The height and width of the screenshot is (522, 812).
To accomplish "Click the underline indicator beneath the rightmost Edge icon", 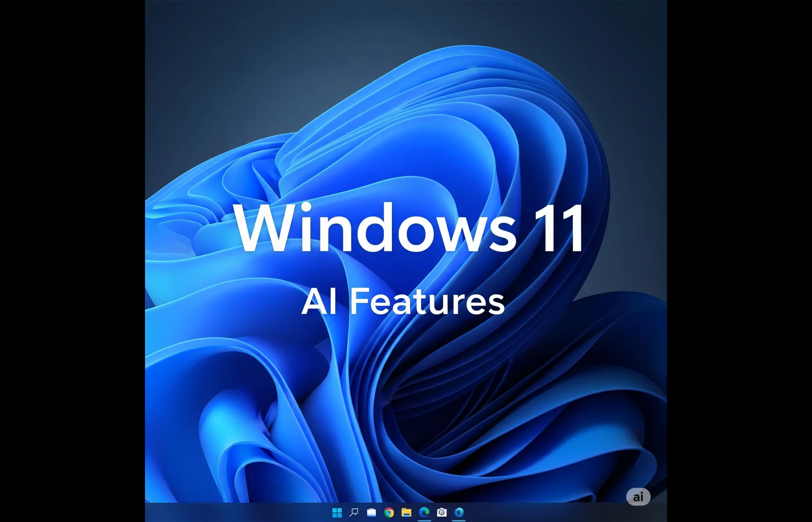I will pyautogui.click(x=459, y=521).
